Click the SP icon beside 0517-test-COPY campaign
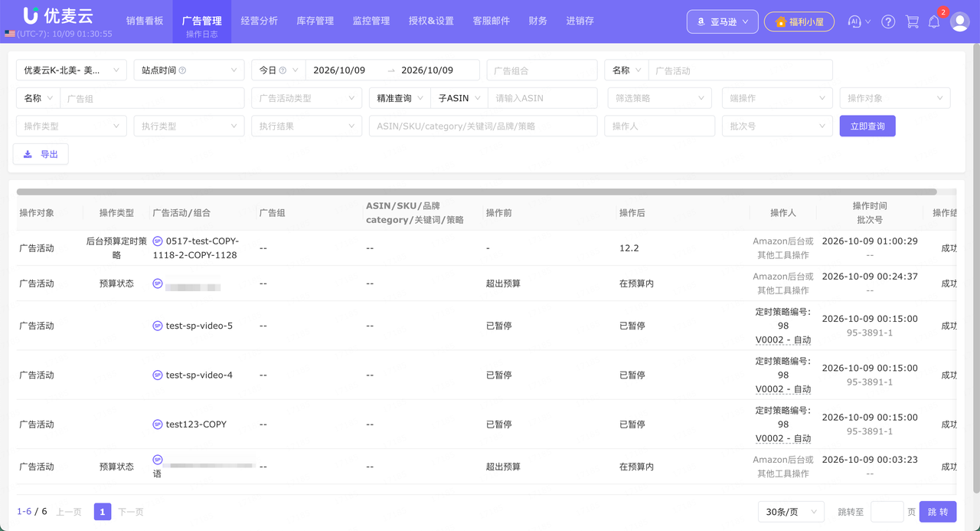The width and height of the screenshot is (980, 531). [158, 241]
